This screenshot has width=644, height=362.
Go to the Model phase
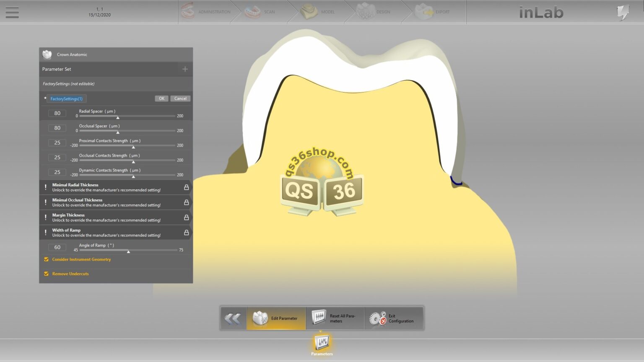pyautogui.click(x=317, y=12)
